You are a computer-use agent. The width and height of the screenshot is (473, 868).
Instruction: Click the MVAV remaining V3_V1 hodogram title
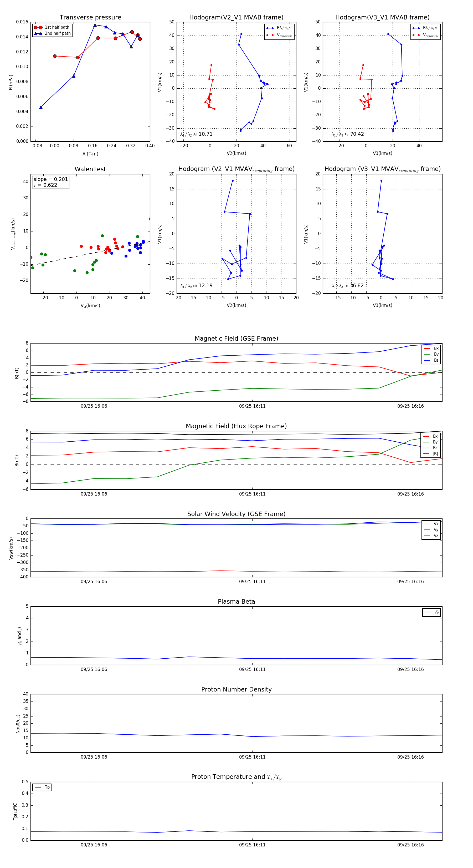click(x=382, y=169)
